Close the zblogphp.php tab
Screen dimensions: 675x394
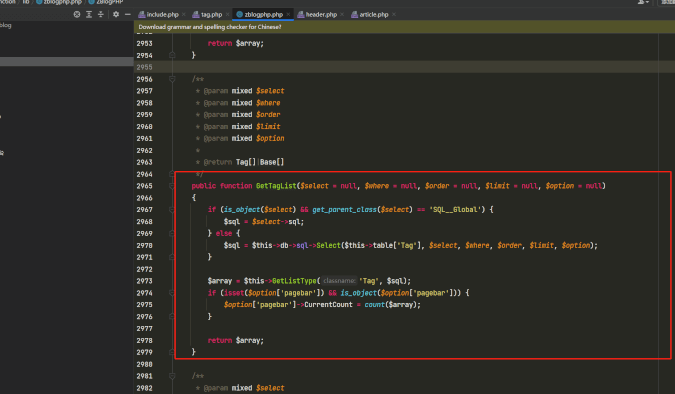point(288,15)
